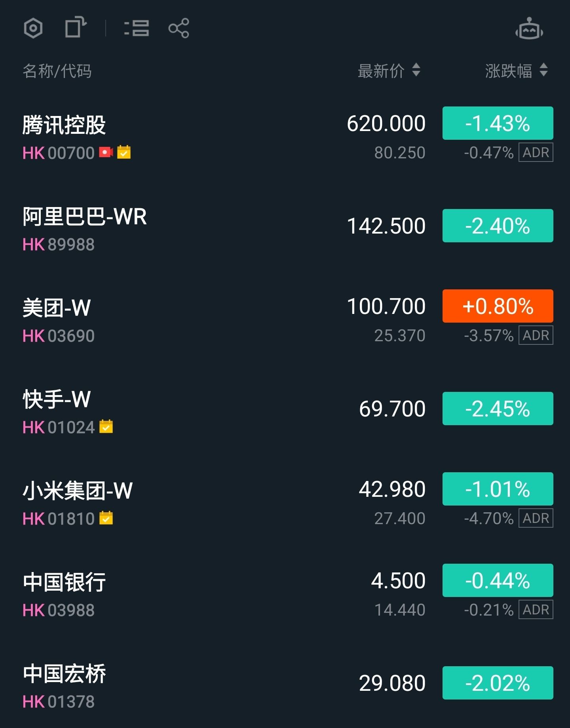Click the 名称/代码 column header
This screenshot has height=728, width=570.
click(x=57, y=71)
